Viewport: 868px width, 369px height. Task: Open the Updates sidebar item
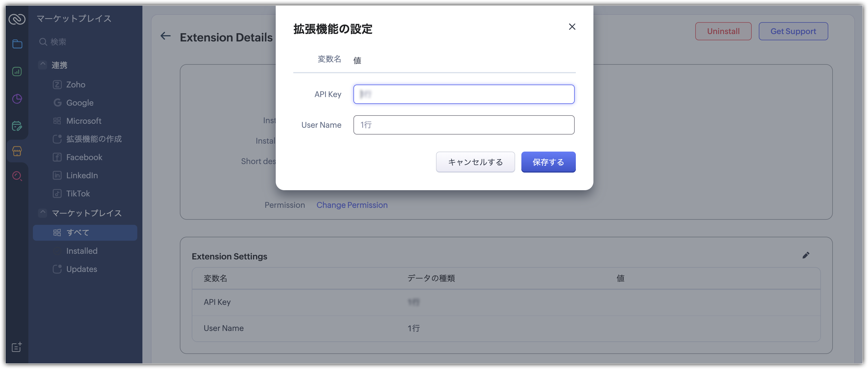[81, 269]
